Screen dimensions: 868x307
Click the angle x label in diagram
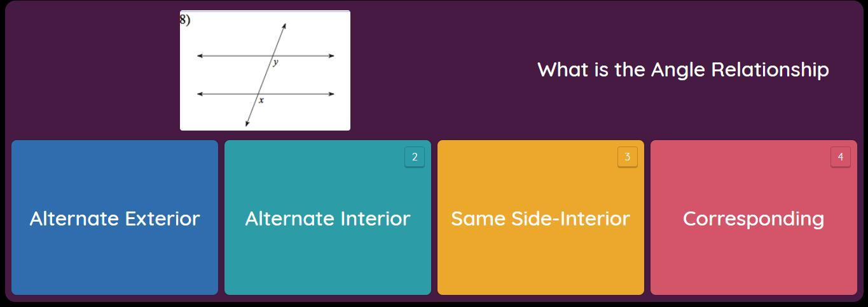261,101
